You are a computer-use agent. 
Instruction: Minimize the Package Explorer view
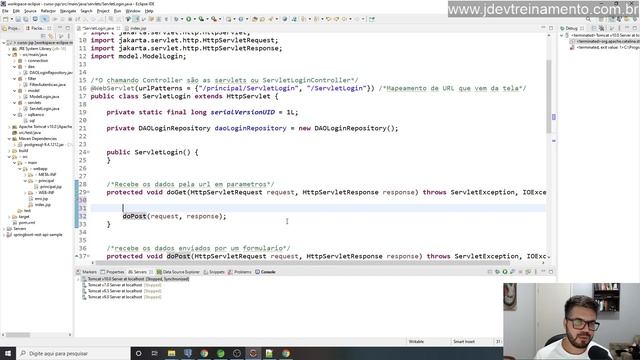pyautogui.click(x=60, y=28)
